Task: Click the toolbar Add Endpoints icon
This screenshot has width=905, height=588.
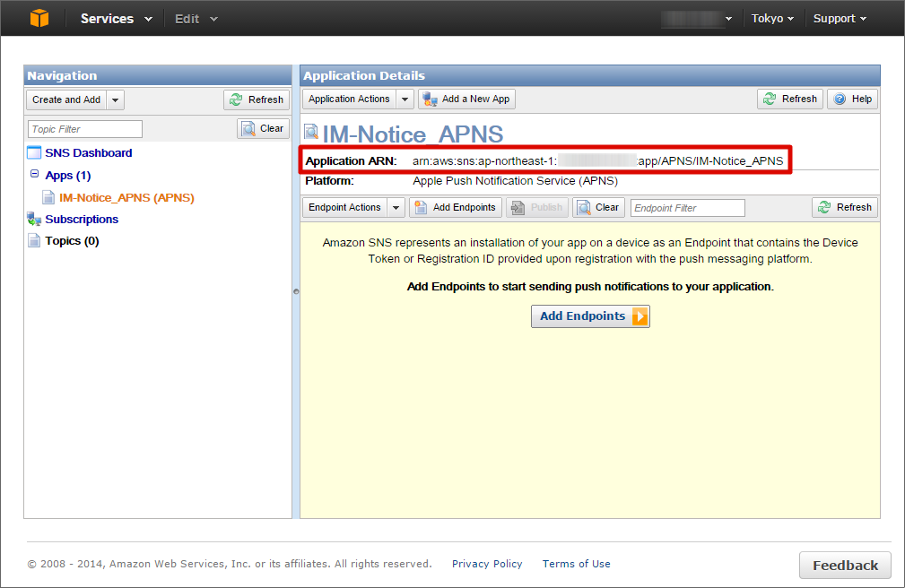Action: pyautogui.click(x=422, y=208)
